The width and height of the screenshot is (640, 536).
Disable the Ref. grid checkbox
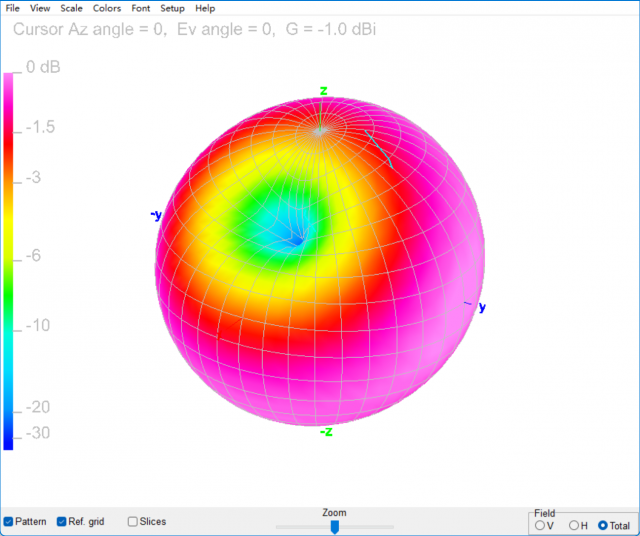click(63, 521)
